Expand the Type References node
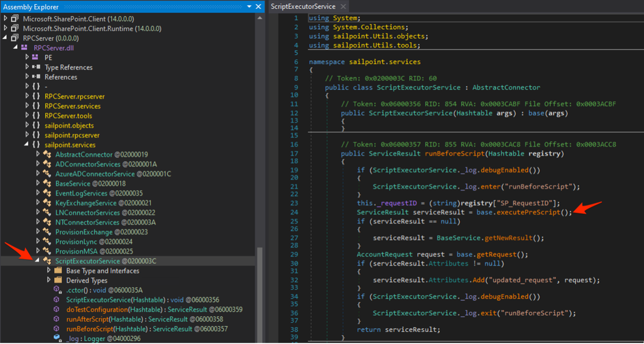 coord(27,67)
